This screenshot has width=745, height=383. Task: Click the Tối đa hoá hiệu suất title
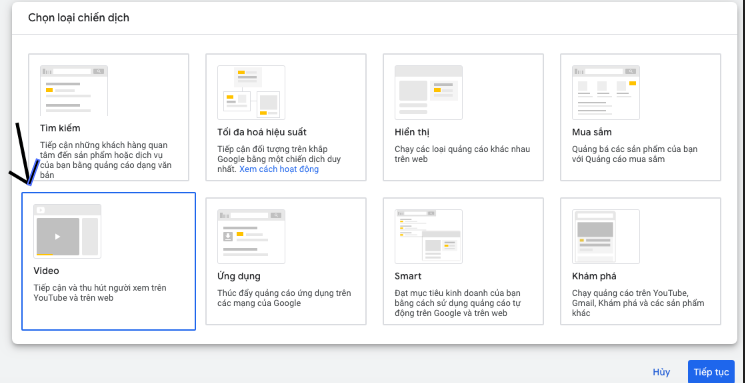coord(262,132)
